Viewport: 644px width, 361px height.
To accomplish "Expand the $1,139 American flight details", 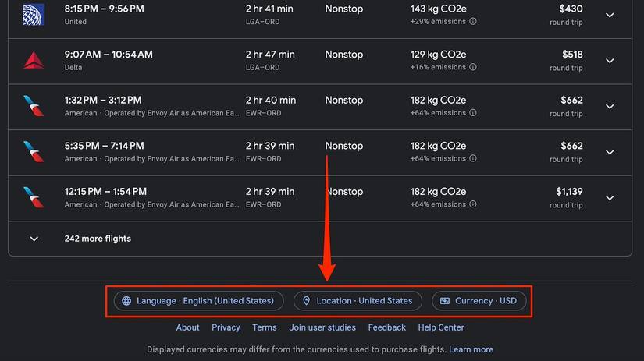I will (x=610, y=198).
